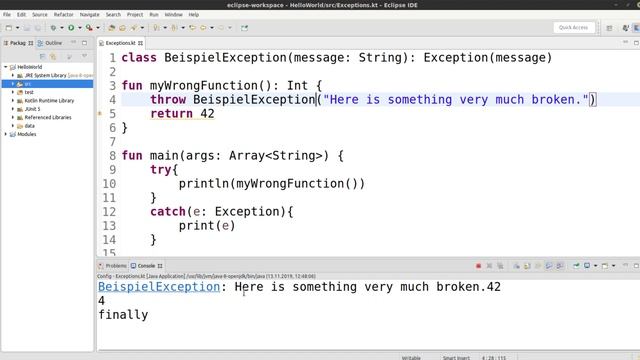Image resolution: width=640 pixels, height=360 pixels.
Task: Switch to the Outline tab
Action: tap(50, 43)
